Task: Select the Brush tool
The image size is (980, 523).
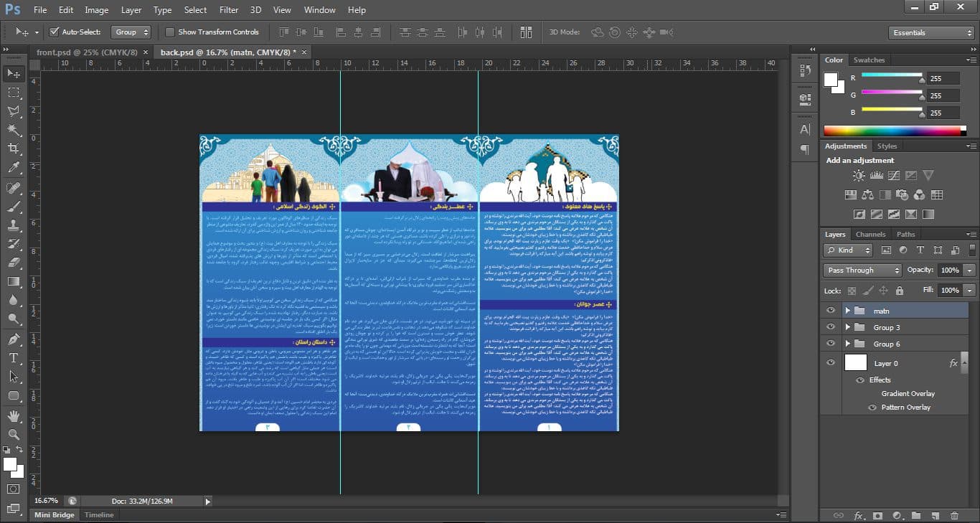Action: (x=14, y=206)
